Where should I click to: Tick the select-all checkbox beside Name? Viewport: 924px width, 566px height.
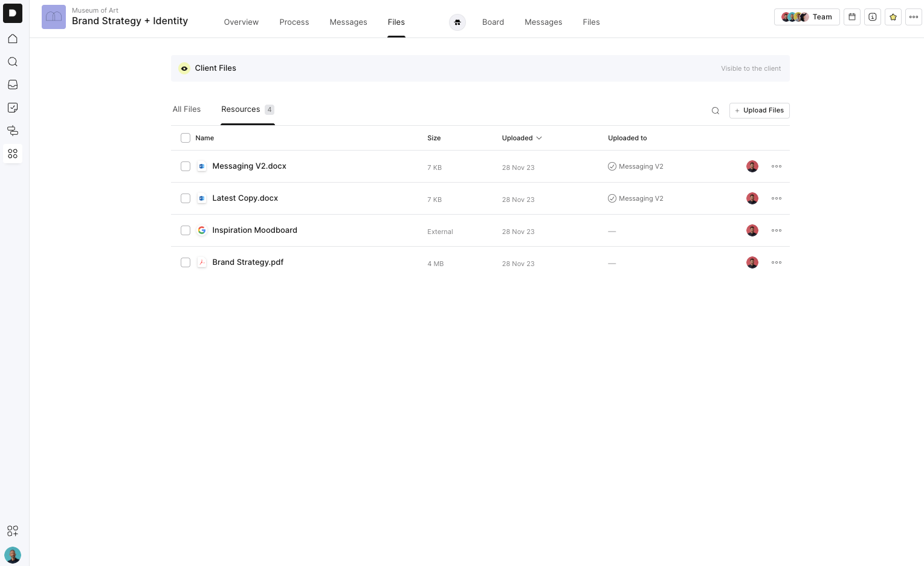(186, 138)
